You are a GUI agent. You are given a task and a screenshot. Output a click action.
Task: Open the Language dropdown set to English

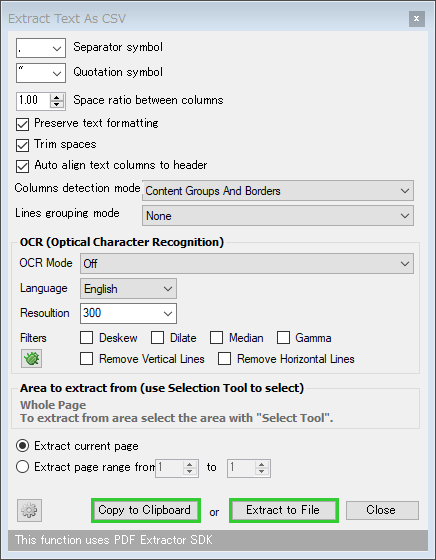pos(128,289)
